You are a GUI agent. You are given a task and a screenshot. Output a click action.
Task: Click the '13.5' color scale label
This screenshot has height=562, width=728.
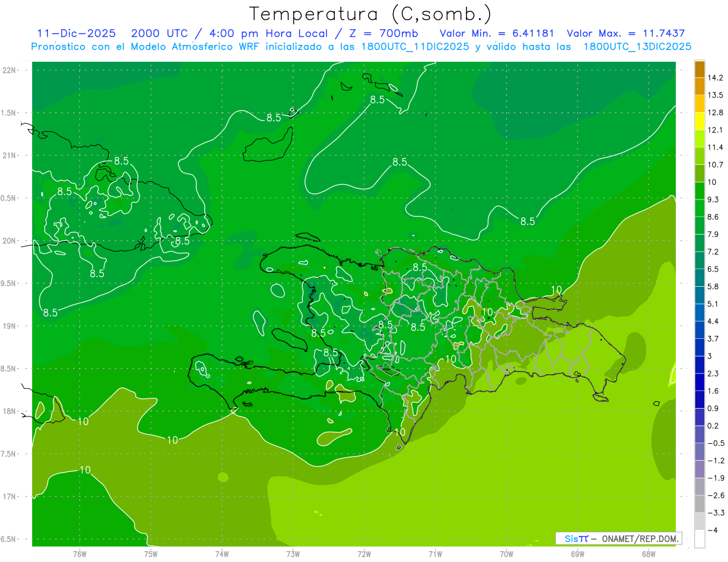(x=715, y=95)
